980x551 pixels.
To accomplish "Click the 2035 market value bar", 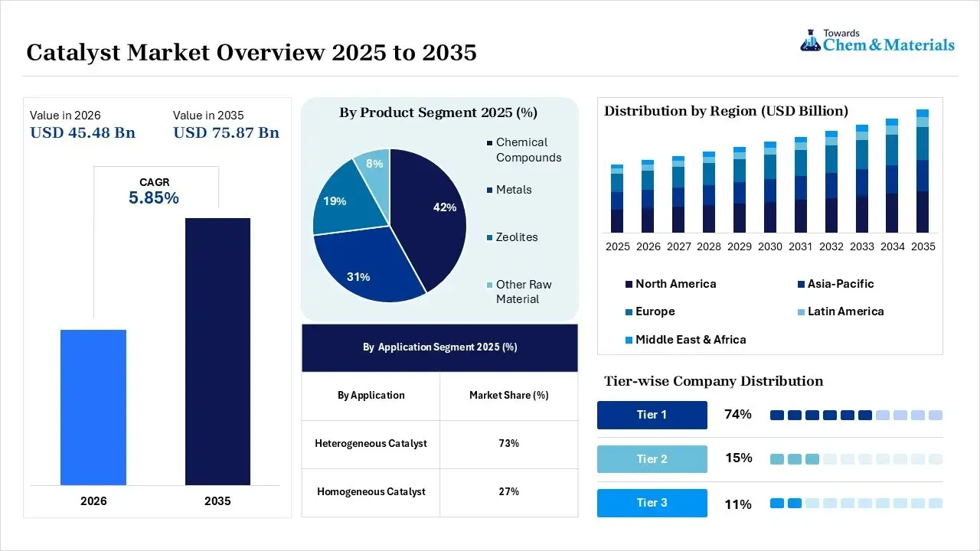I will click(217, 351).
